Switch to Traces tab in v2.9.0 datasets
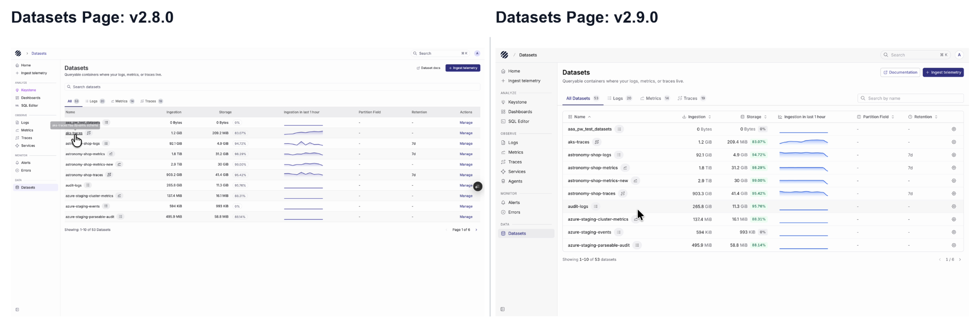The image size is (980, 327). (692, 98)
